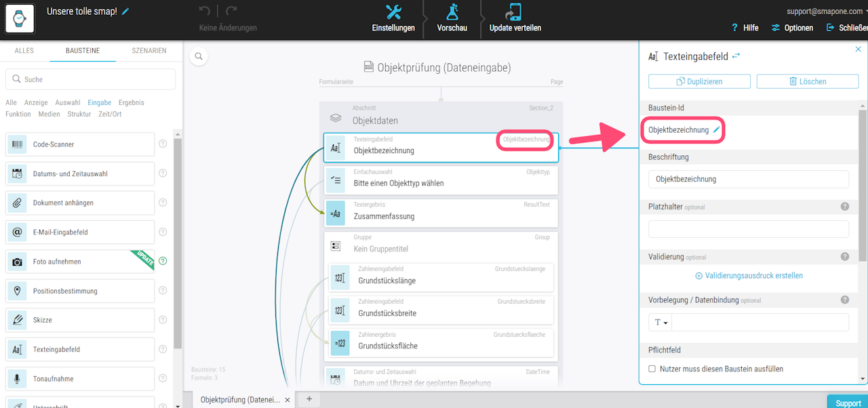868x408 pixels.
Task: Select the Dokument anhängen block
Action: [81, 203]
